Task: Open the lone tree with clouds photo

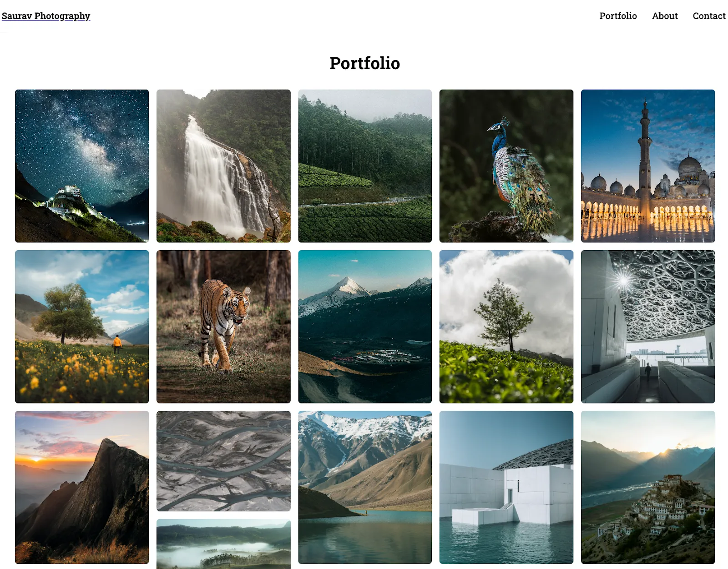Action: [506, 327]
